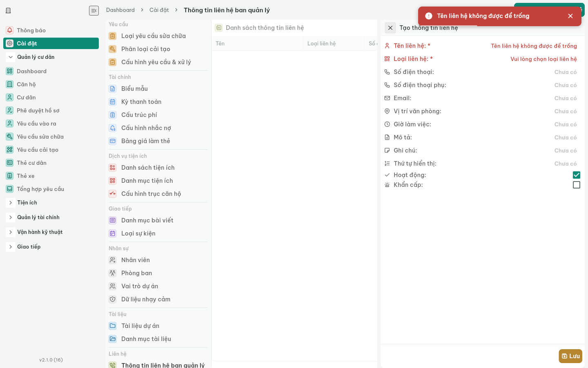Click the Kỳ thanh toán calendar icon
The height and width of the screenshot is (368, 588).
point(113,102)
